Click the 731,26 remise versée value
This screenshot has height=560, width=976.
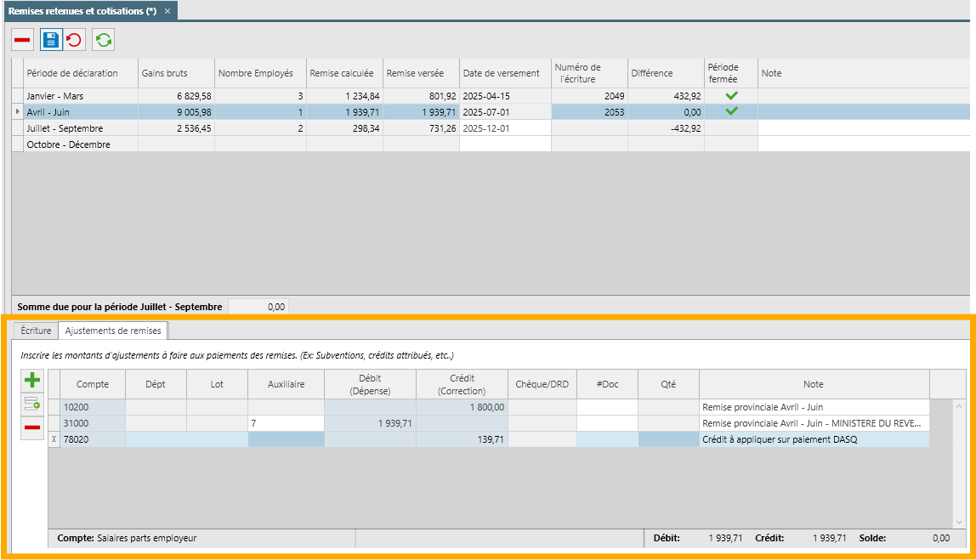click(x=421, y=128)
